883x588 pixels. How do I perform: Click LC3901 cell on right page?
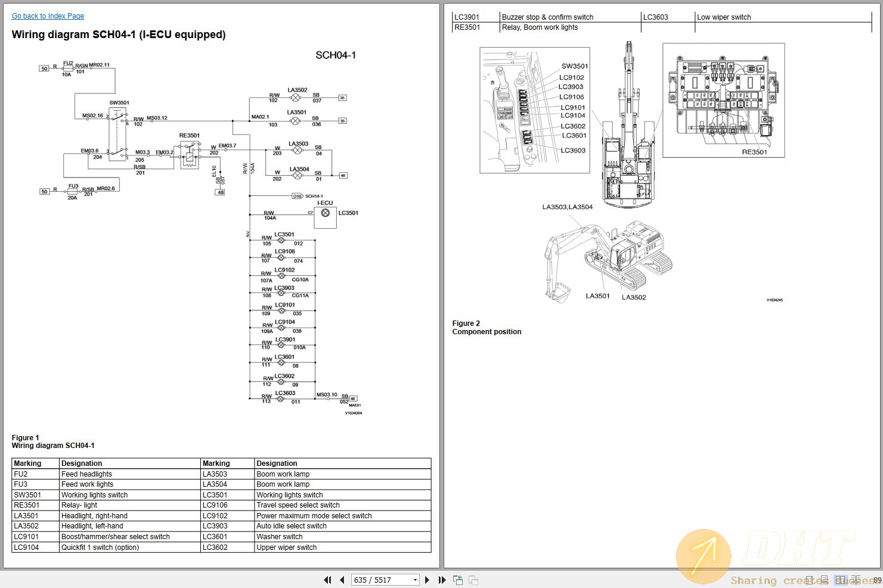[476, 17]
